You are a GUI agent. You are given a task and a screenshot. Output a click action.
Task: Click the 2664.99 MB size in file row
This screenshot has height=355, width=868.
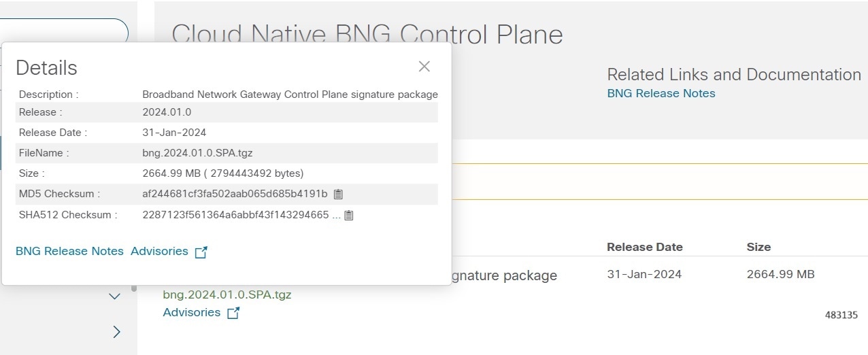pyautogui.click(x=780, y=275)
